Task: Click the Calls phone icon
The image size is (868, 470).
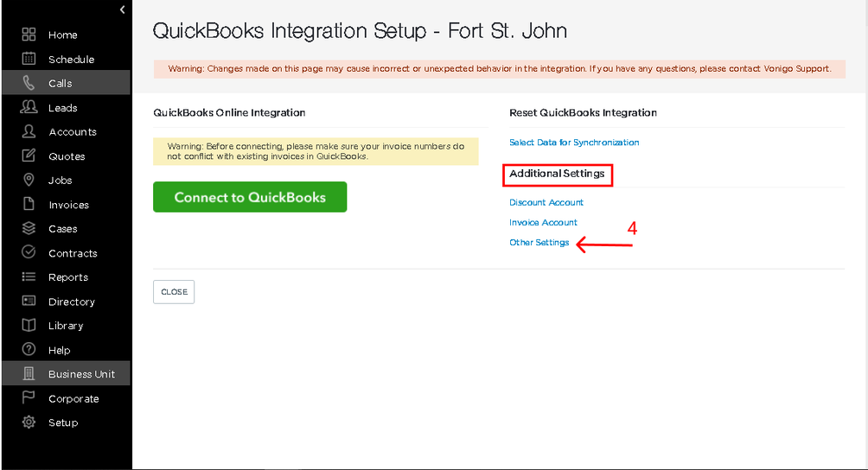Action: coord(29,83)
